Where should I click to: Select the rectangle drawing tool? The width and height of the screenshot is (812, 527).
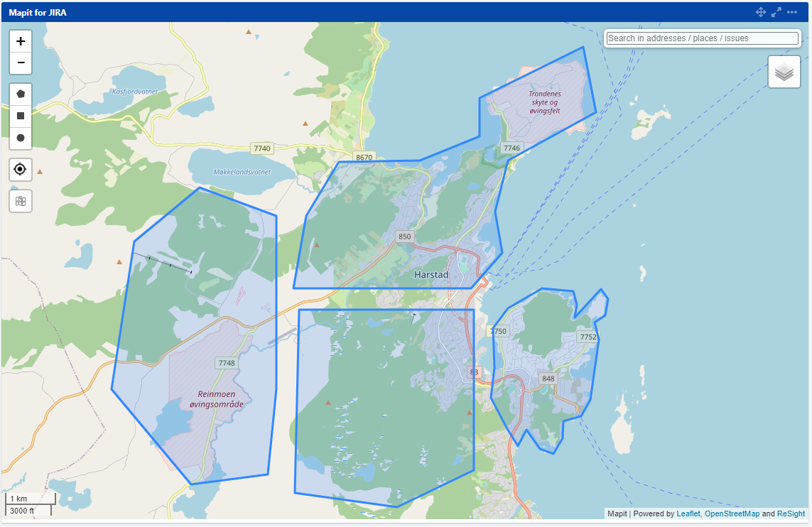tap(20, 116)
